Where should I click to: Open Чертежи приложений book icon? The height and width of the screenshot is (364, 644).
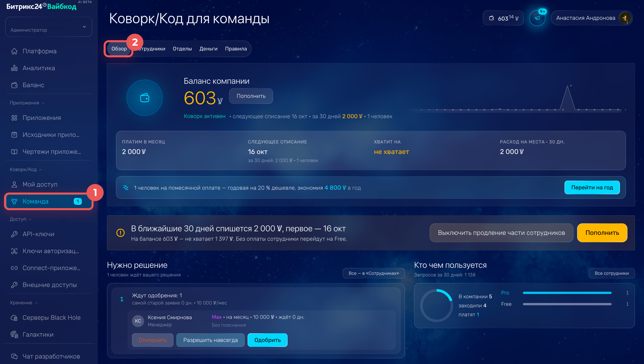14,152
